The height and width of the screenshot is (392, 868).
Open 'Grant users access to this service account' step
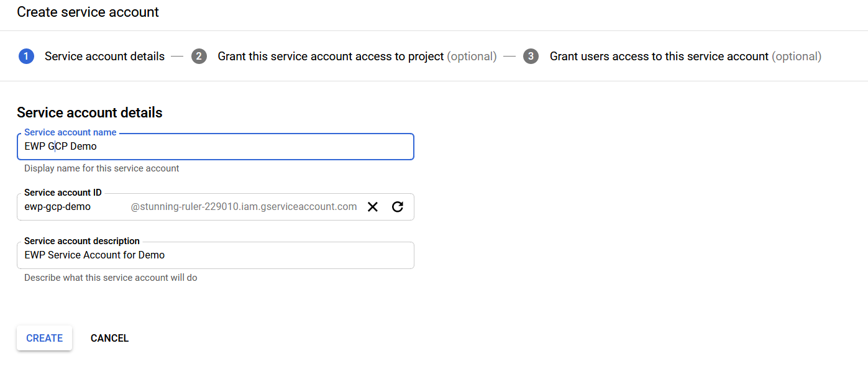(659, 57)
